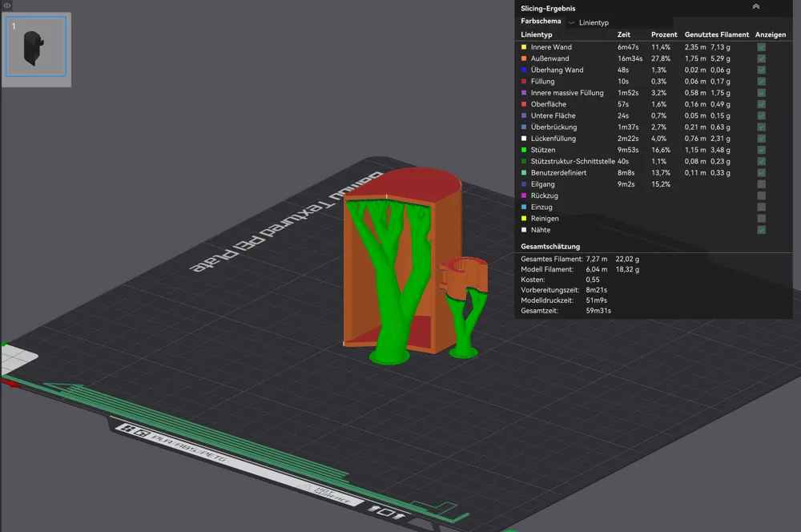This screenshot has width=801, height=532.
Task: Click the Stützen green color swatch
Action: click(x=524, y=150)
